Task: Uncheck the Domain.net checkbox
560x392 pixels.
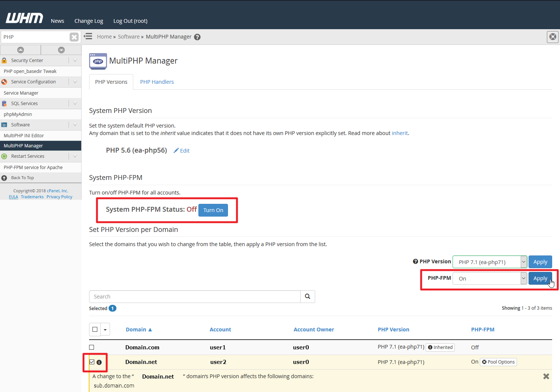Action: (x=92, y=362)
